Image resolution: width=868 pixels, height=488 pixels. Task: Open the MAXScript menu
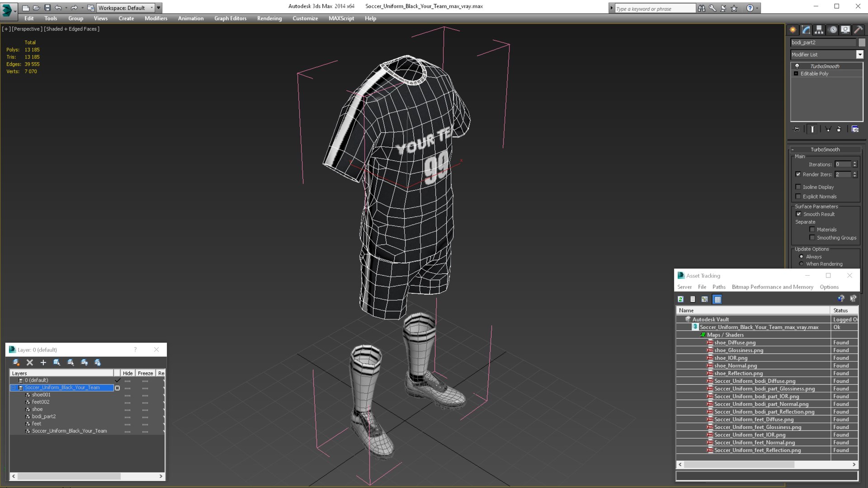click(341, 19)
